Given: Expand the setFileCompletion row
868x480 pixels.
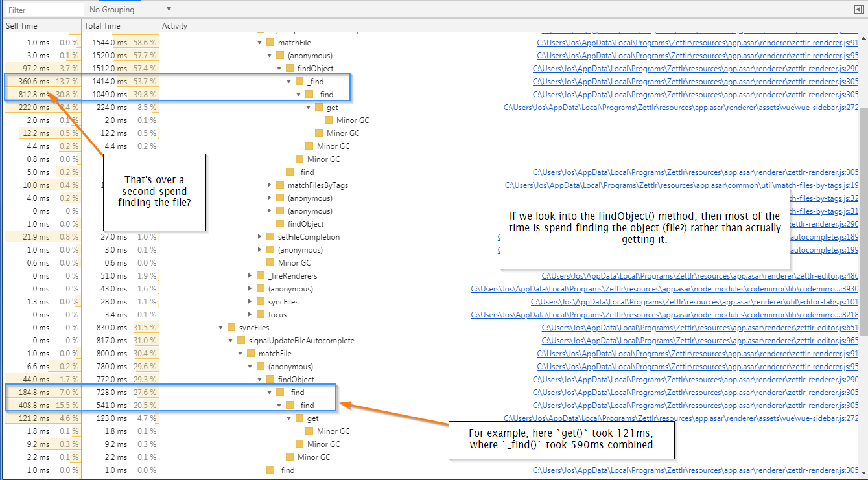Looking at the screenshot, I should [x=260, y=236].
